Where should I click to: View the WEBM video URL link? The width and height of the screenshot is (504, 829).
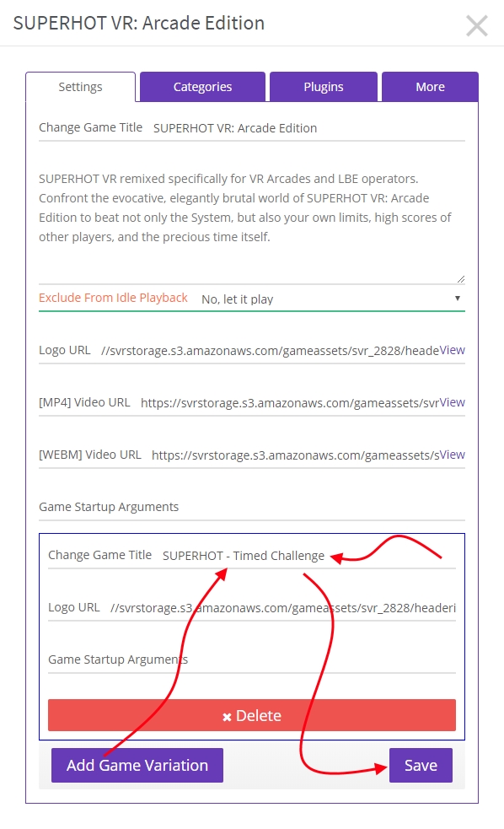(x=453, y=455)
